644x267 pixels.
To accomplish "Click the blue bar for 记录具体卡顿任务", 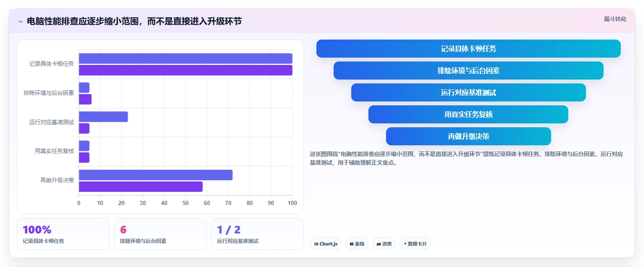I will pos(185,58).
